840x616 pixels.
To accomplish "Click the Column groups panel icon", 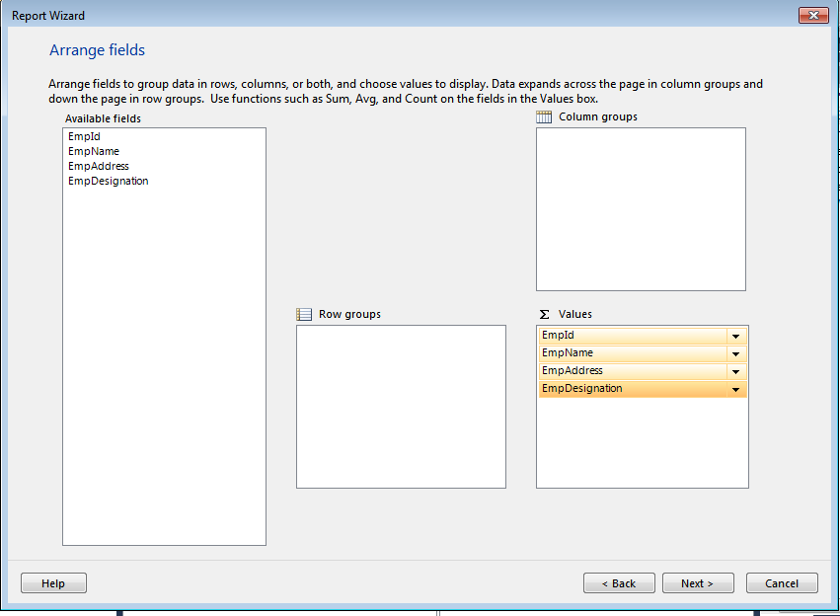I will (543, 116).
